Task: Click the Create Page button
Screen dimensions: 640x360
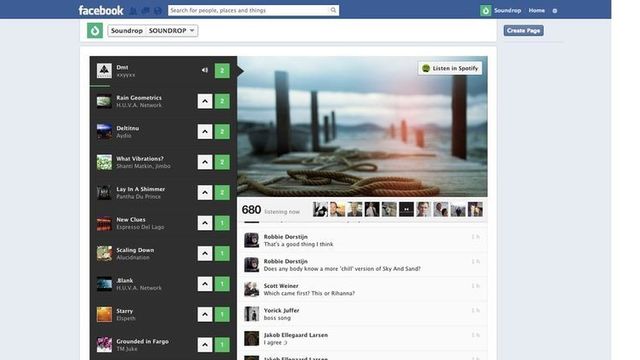Action: (x=523, y=31)
